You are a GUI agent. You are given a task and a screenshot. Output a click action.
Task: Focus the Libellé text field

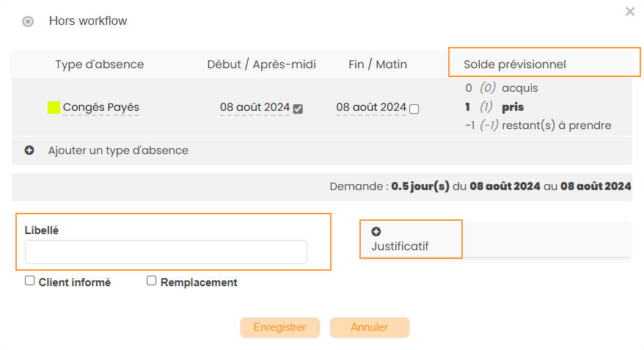pos(166,252)
